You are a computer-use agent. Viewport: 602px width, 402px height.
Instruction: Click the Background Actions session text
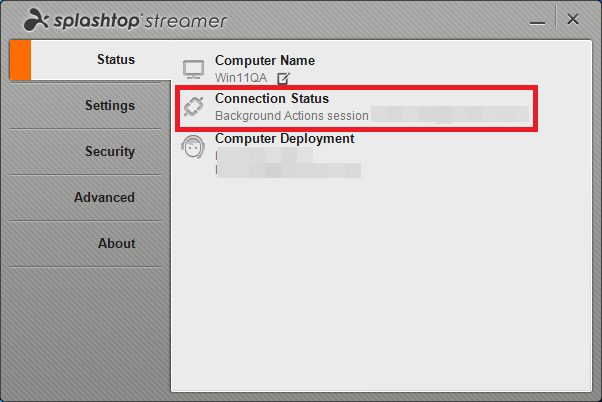click(292, 116)
